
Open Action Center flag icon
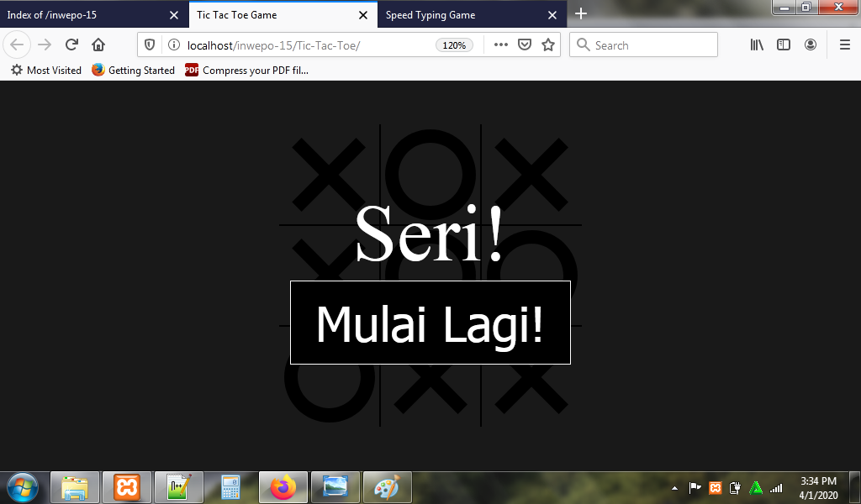click(695, 487)
